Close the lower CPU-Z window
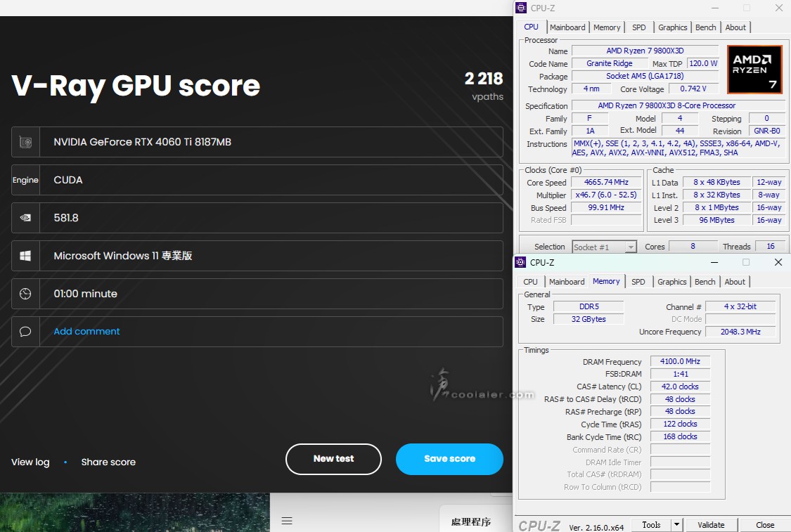This screenshot has width=791, height=532. coord(778,262)
